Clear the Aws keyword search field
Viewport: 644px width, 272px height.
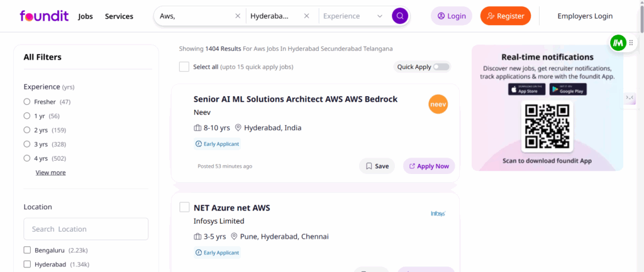click(237, 16)
